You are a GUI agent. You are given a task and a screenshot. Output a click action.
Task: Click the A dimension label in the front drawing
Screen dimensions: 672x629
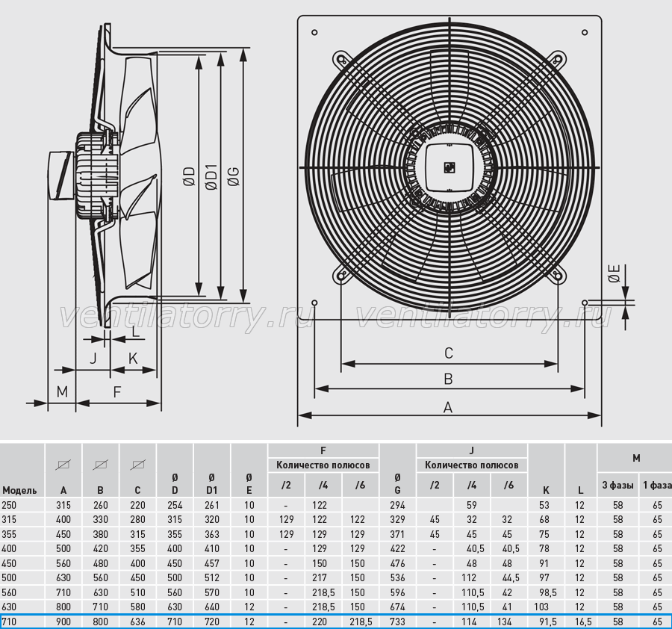[x=448, y=407]
